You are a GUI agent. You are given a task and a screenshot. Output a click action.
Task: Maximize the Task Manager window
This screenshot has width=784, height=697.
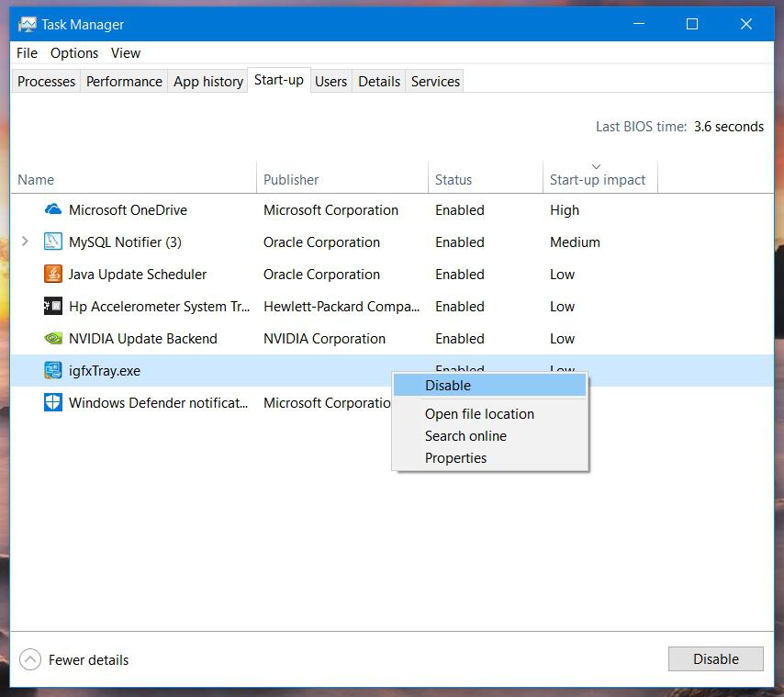tap(691, 24)
